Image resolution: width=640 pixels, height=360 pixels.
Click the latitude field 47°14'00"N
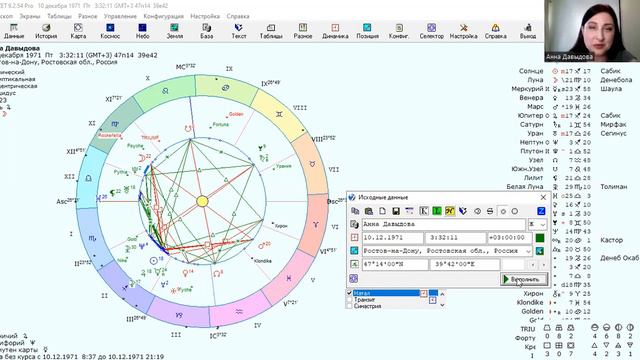[x=395, y=264]
